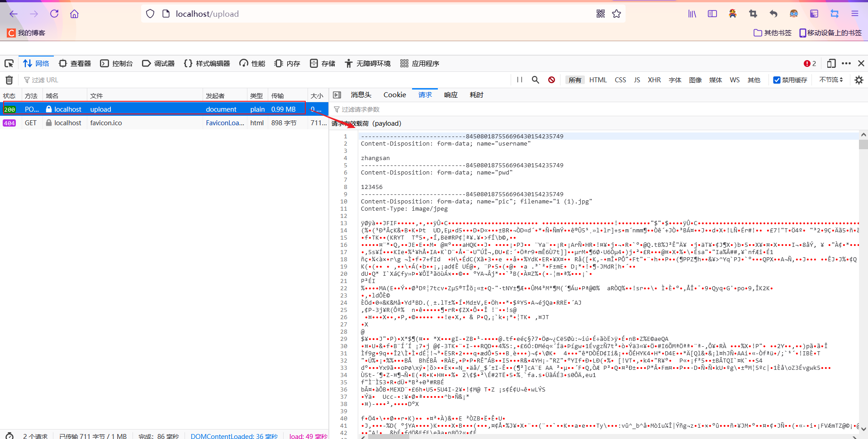Filter requests by CSS
The width and height of the screenshot is (868, 439).
click(x=621, y=80)
